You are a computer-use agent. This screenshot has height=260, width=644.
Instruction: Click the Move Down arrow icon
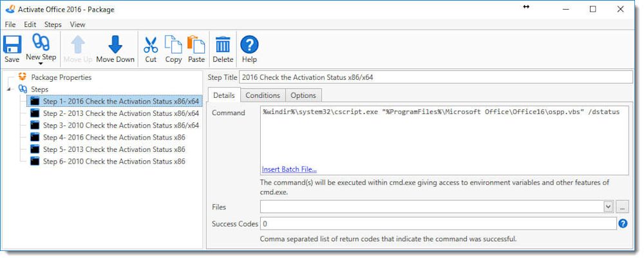point(115,44)
